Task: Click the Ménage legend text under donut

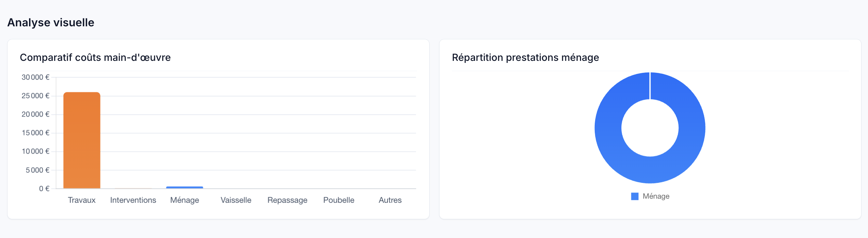Action: click(x=656, y=196)
